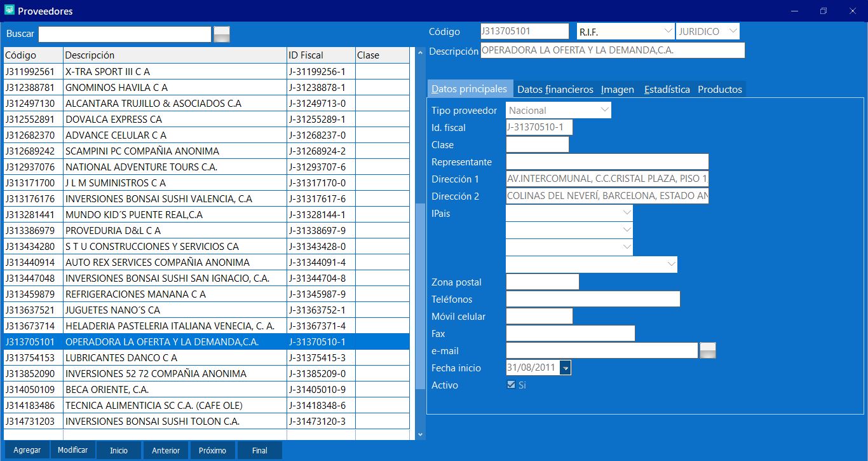The image size is (868, 461).
Task: Click the Clase input field
Action: tap(538, 144)
